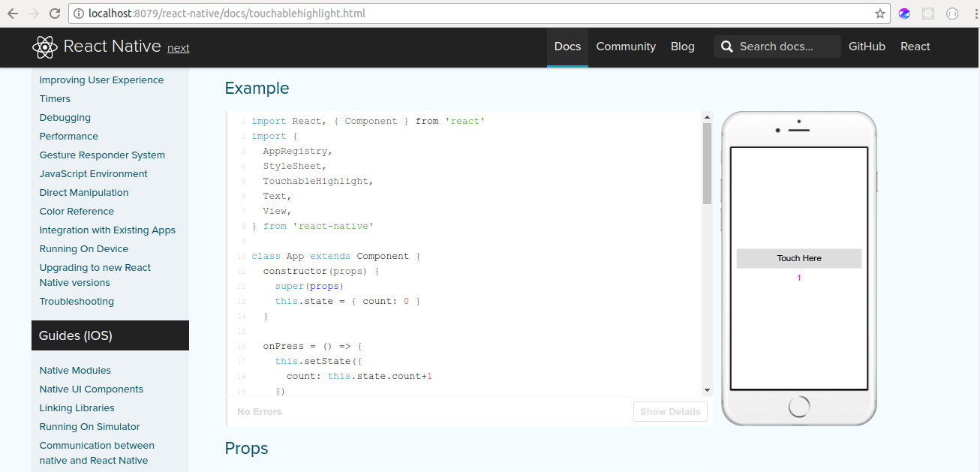
Task: Open the React link in header
Action: coord(915,47)
